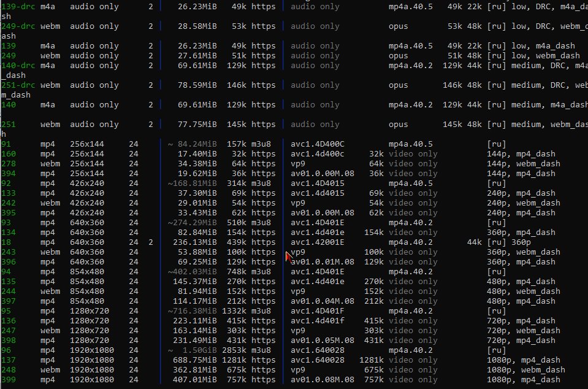Click the 688.75MiB file size
The height and width of the screenshot is (389, 588).
(x=194, y=360)
